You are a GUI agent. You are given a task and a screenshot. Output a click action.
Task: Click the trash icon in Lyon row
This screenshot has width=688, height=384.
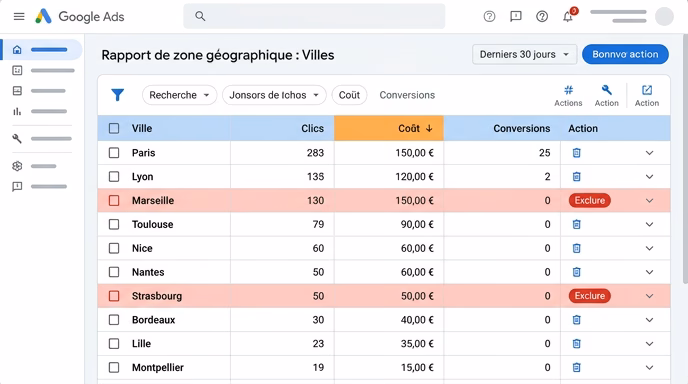coord(577,176)
